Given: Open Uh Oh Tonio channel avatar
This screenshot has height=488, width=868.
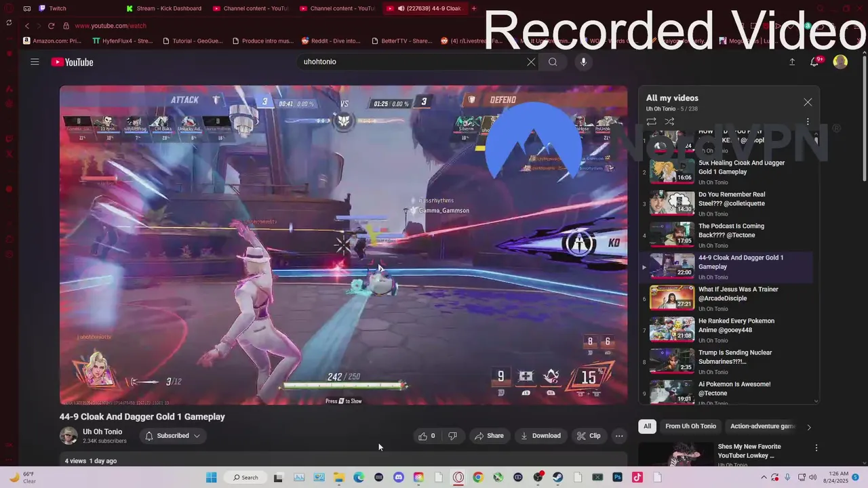Looking at the screenshot, I should click(68, 436).
